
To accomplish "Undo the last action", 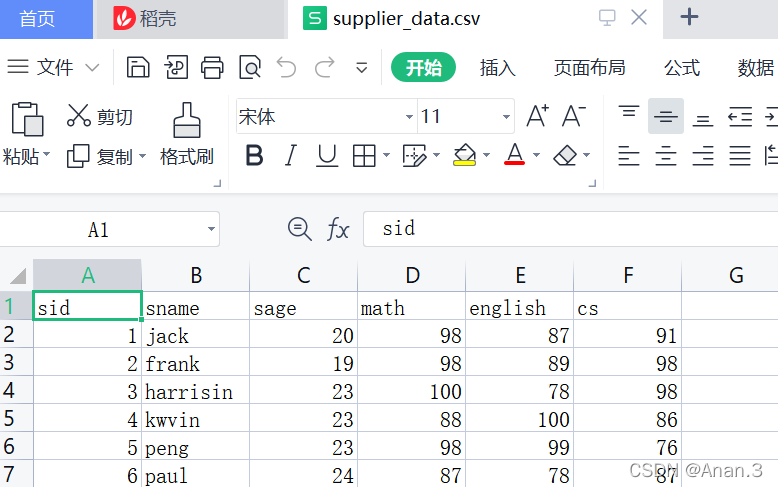I will click(x=287, y=67).
